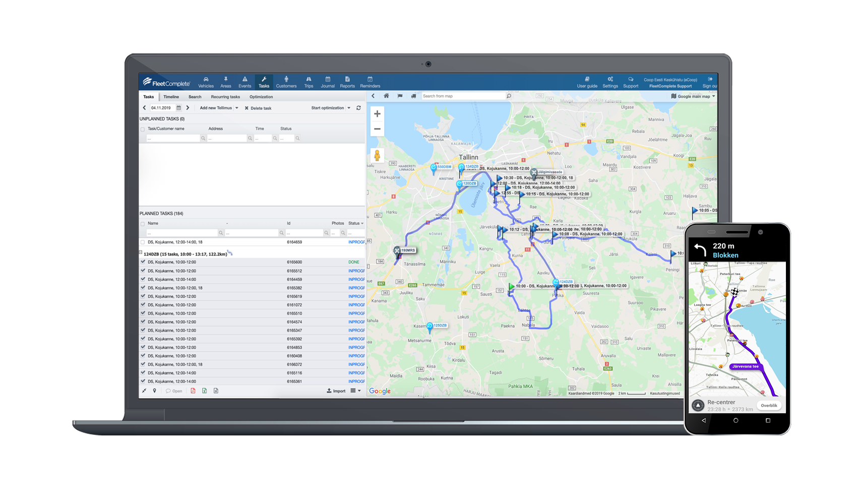Check the task with Id 6164659
The width and height of the screenshot is (857, 504).
click(143, 242)
